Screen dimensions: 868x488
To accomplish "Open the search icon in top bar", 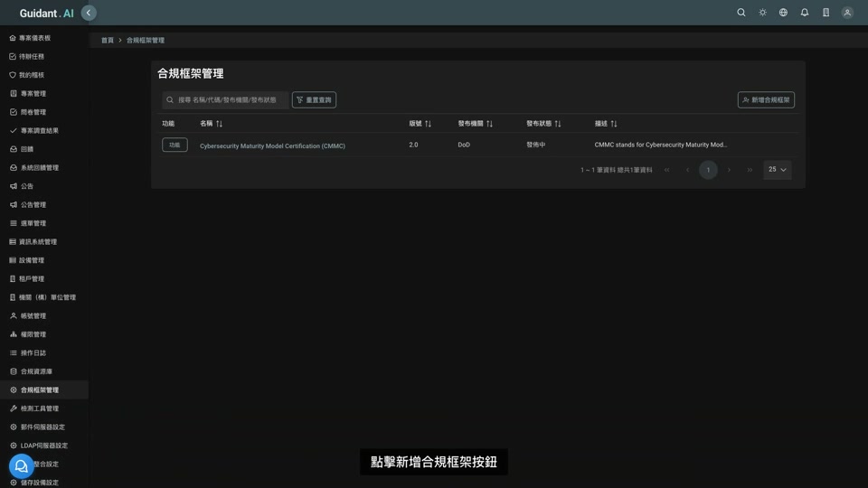I will [741, 12].
